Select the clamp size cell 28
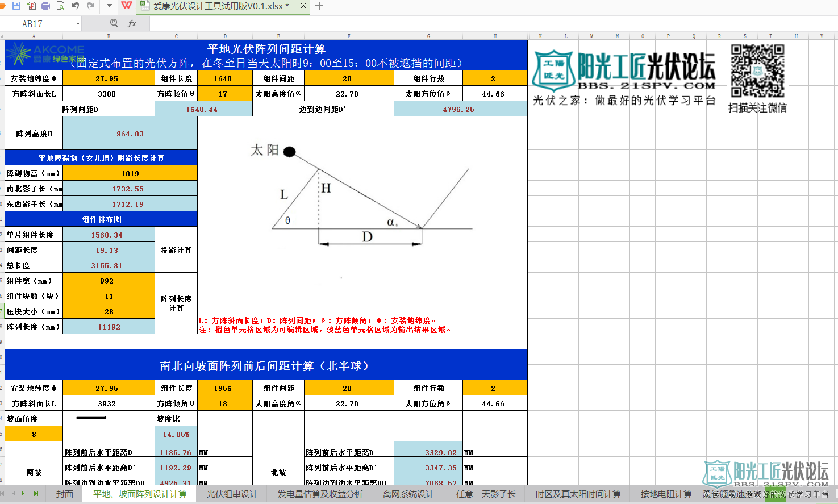 point(109,311)
